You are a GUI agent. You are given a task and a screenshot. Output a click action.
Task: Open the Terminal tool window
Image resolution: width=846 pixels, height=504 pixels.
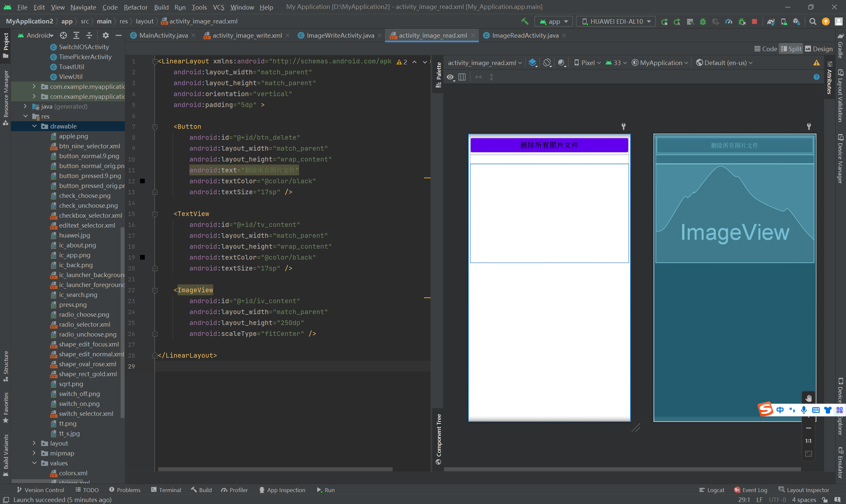click(x=166, y=490)
